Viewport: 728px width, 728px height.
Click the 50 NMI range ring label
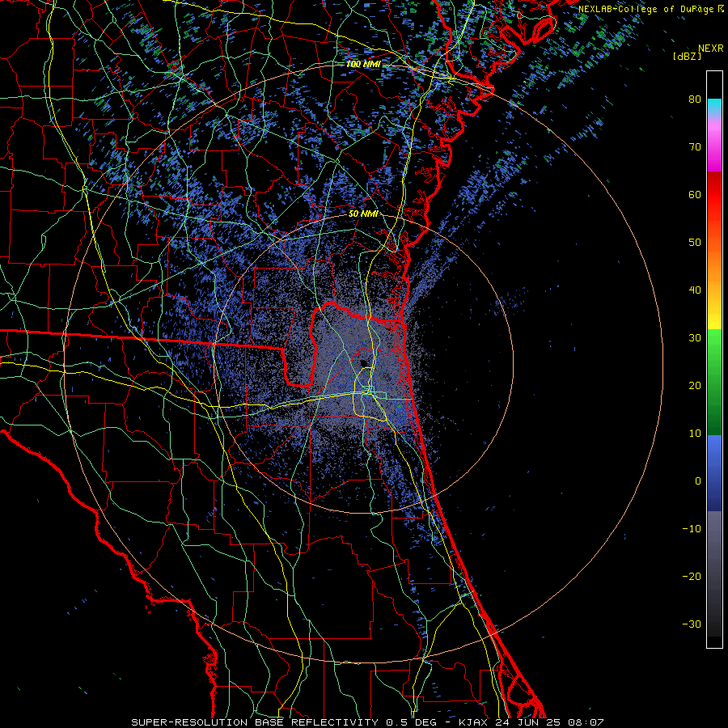coord(363,214)
